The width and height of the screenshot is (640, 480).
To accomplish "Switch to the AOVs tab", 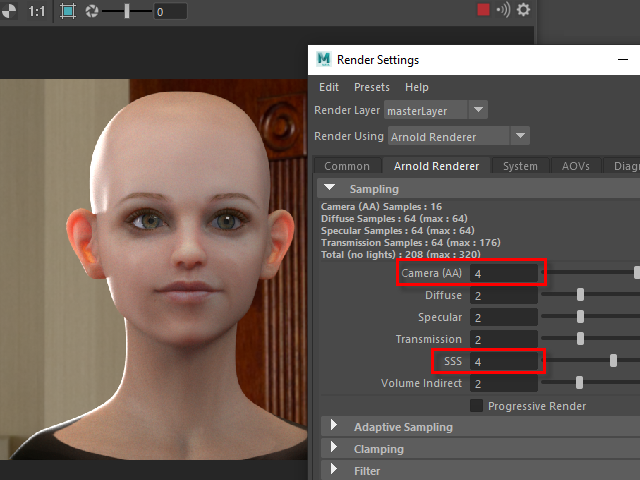I will [x=575, y=166].
